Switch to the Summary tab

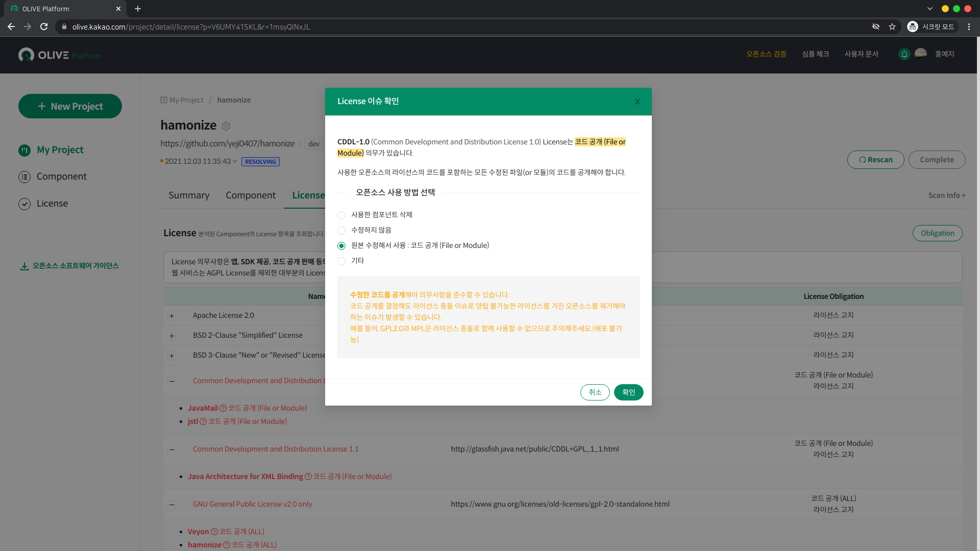188,195
